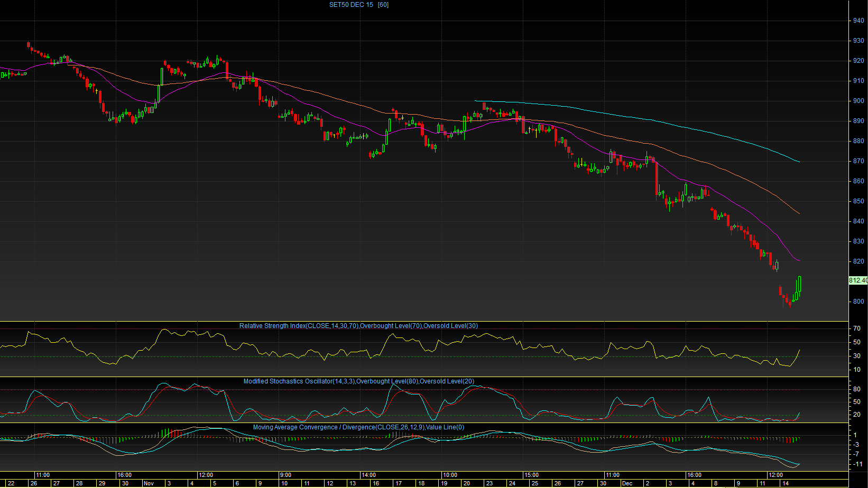This screenshot has height=488, width=868.
Task: Click the 920 price axis label
Action: click(x=858, y=61)
